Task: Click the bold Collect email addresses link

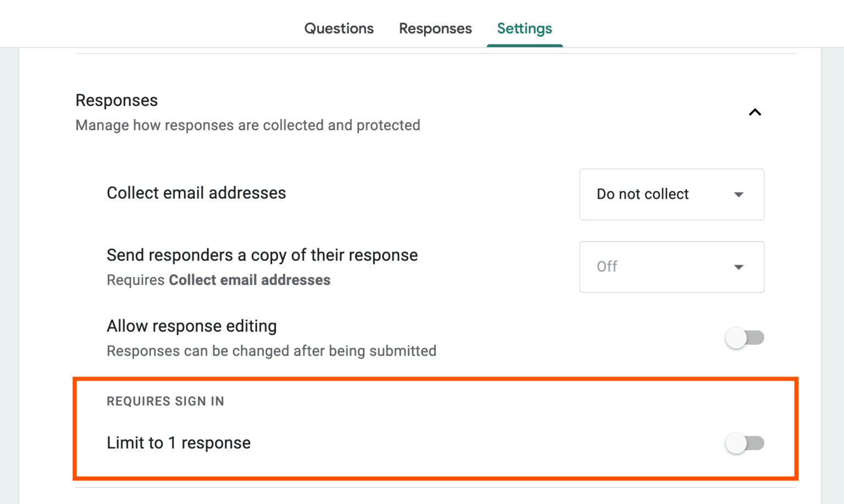Action: coord(249,280)
